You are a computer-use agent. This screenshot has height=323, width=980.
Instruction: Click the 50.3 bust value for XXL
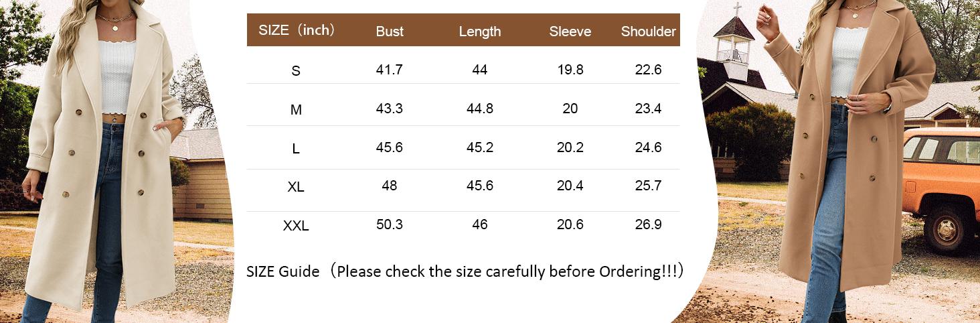tap(390, 224)
